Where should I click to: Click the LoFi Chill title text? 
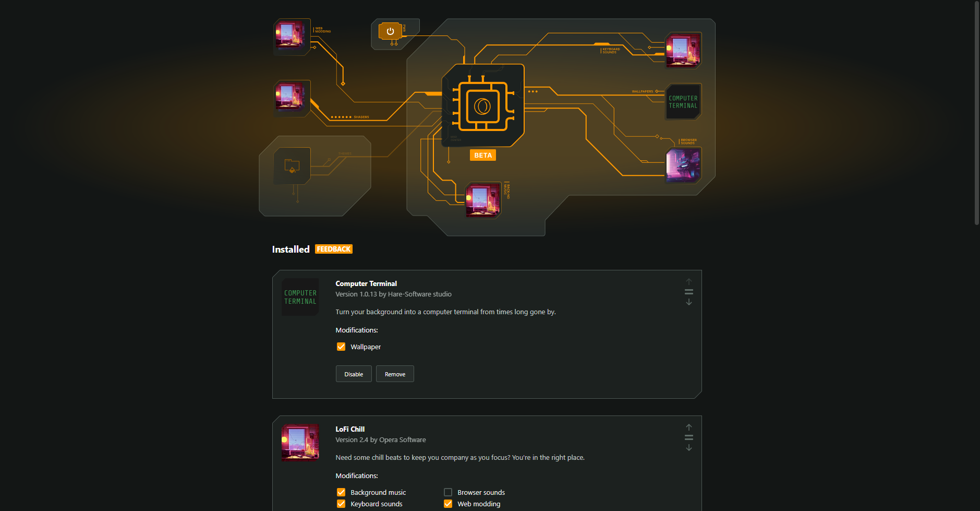pyautogui.click(x=350, y=429)
